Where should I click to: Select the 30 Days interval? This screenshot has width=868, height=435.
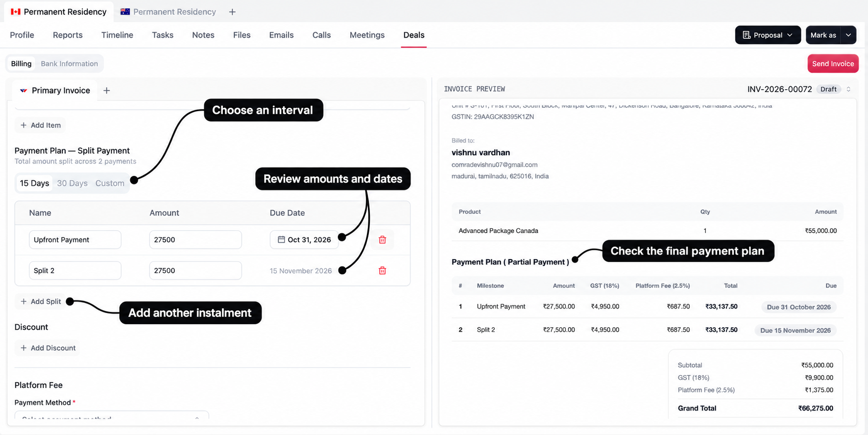click(x=72, y=183)
